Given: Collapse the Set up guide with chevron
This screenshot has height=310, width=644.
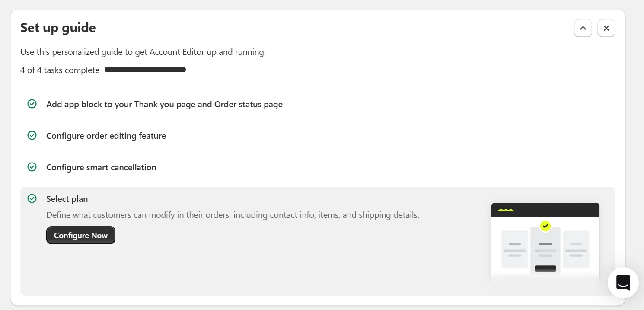Looking at the screenshot, I should tap(583, 28).
